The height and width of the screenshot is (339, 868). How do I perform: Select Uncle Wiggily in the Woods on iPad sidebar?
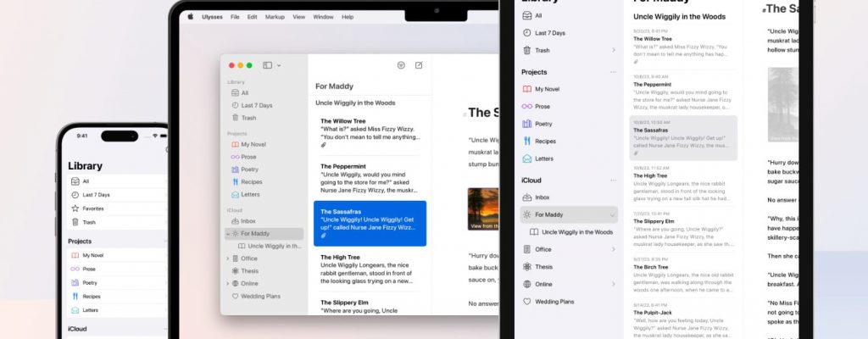coord(576,231)
